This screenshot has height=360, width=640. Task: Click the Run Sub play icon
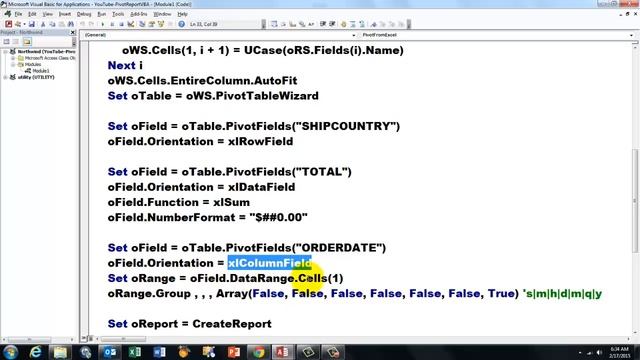102,24
